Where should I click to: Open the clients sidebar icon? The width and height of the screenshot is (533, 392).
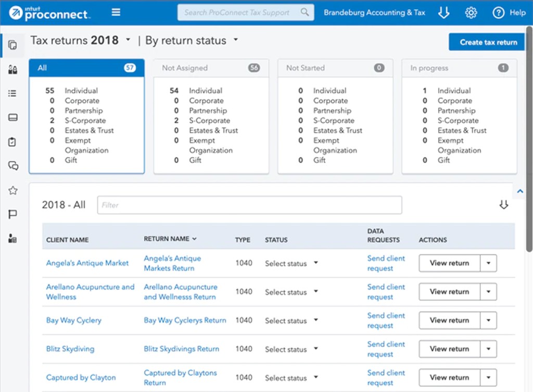pyautogui.click(x=12, y=70)
